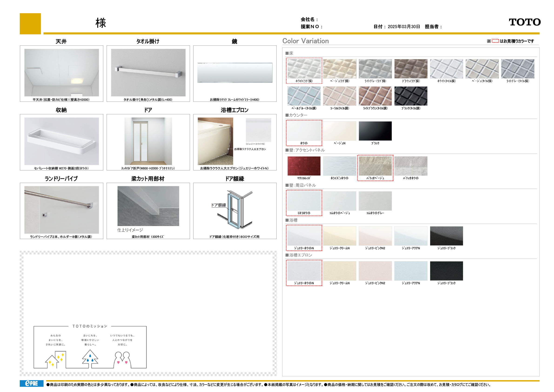Select 浴槽エプロン section ジュエリーアクアN swatch
The width and height of the screenshot is (554, 392).
tap(411, 271)
